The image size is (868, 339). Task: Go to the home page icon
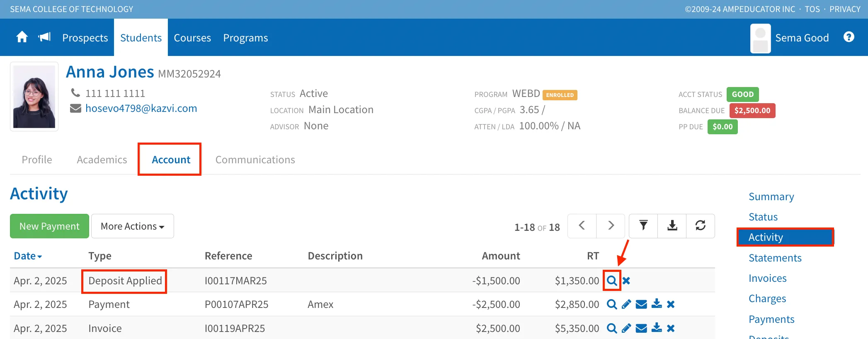(22, 37)
